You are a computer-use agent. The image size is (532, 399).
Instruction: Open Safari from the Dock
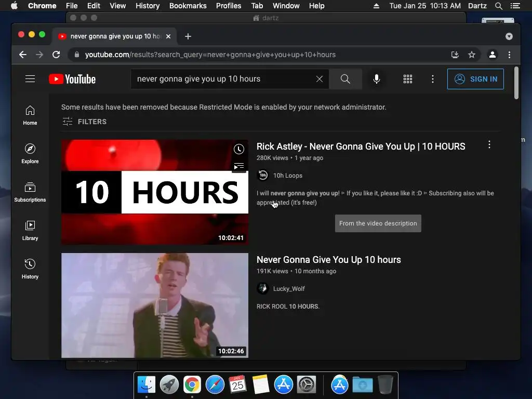tap(215, 385)
